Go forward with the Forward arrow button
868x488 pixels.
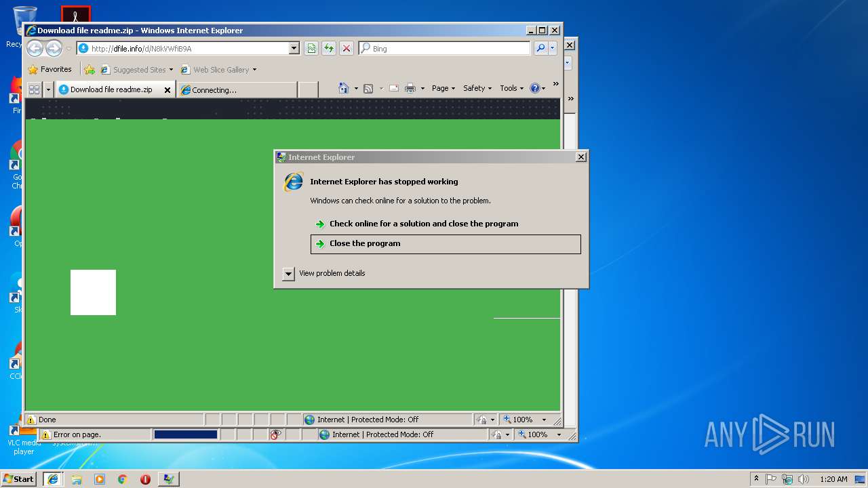pos(54,48)
